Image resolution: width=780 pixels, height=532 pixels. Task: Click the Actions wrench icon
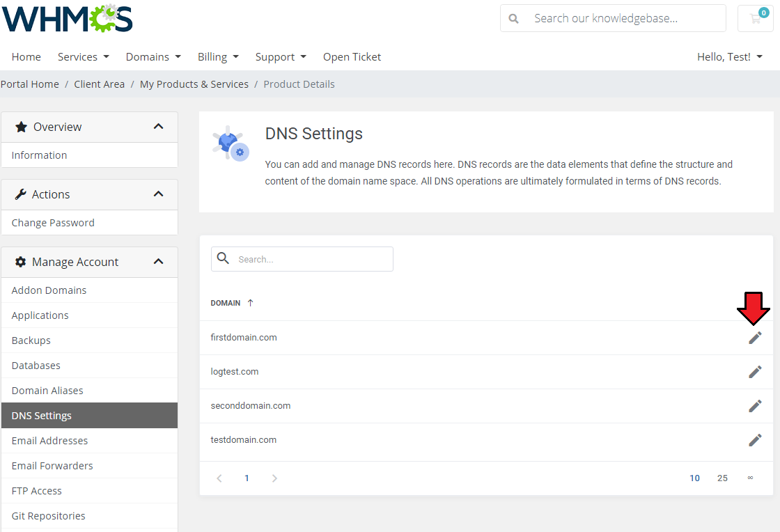tap(20, 194)
